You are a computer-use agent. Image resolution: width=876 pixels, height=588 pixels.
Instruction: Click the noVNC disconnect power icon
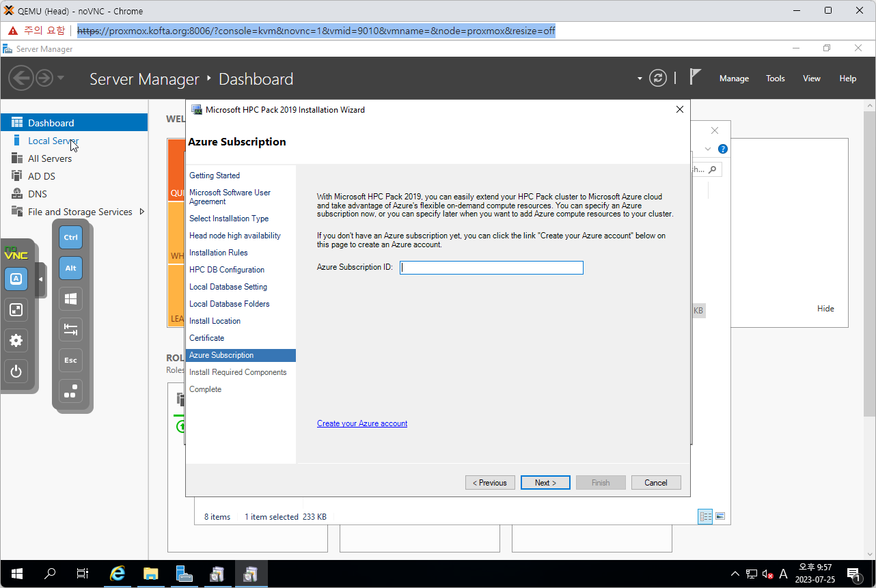16,372
